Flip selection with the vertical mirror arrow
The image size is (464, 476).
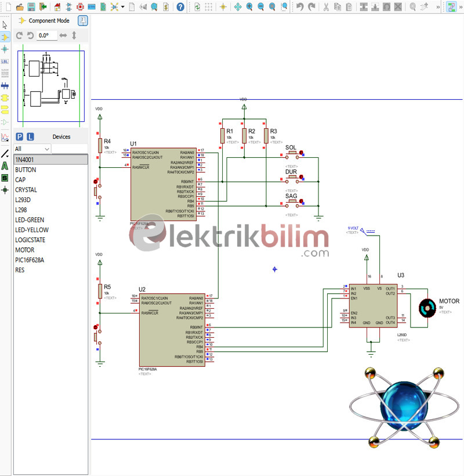pos(74,35)
